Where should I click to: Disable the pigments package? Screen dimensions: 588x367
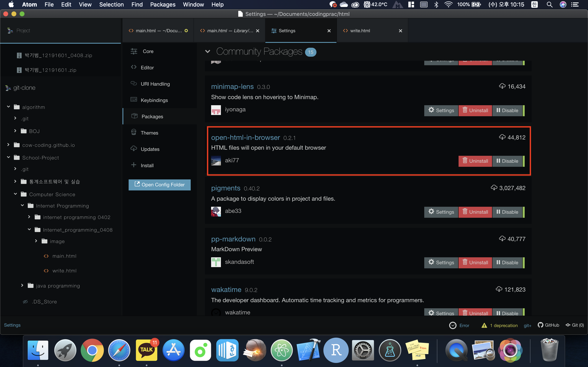click(507, 212)
